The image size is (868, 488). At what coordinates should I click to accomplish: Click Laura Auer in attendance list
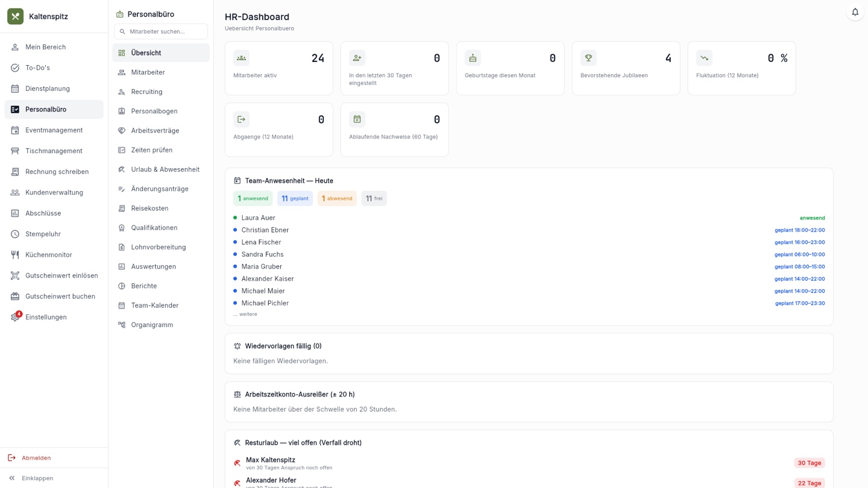(258, 218)
